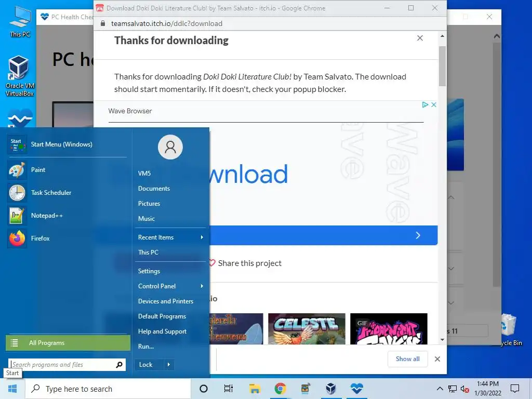Open VirtualBox on taskbar
Viewport: 532px width, 399px height.
(x=331, y=389)
